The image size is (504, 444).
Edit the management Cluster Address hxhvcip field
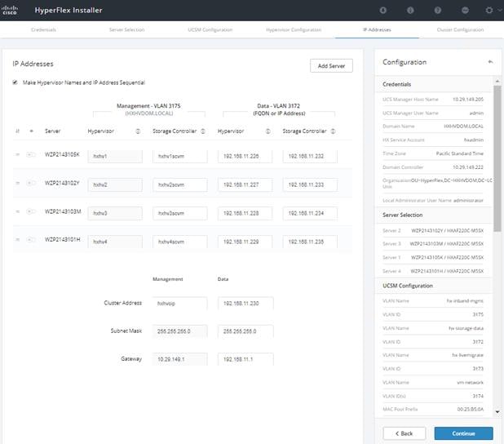180,303
